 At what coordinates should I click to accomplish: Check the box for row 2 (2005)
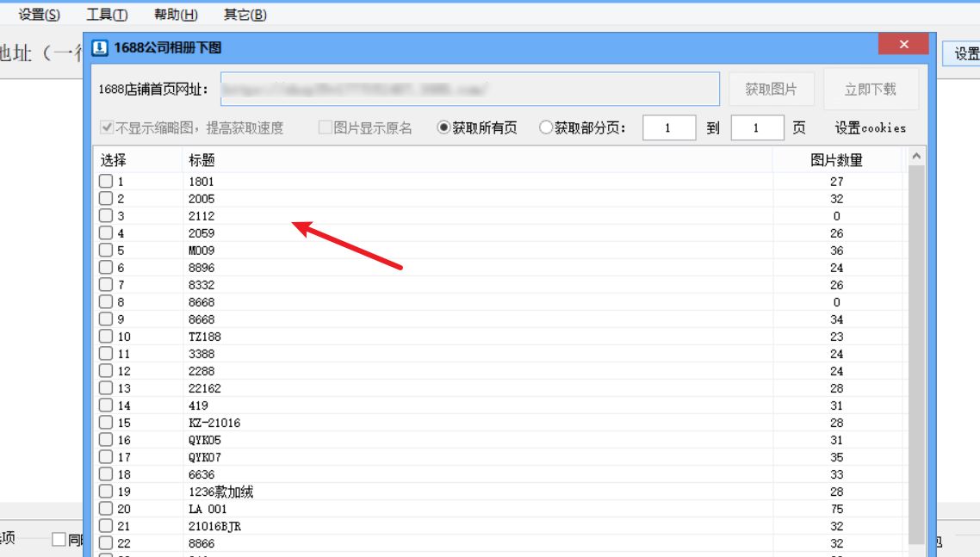(106, 199)
